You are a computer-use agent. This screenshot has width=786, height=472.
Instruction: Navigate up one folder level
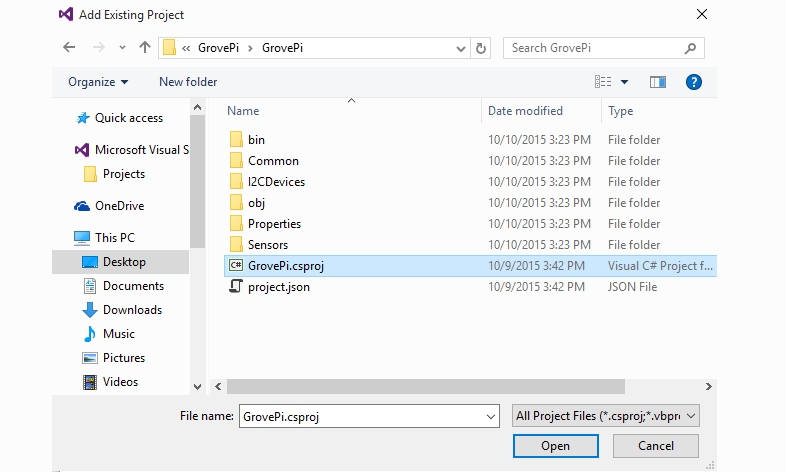click(145, 48)
